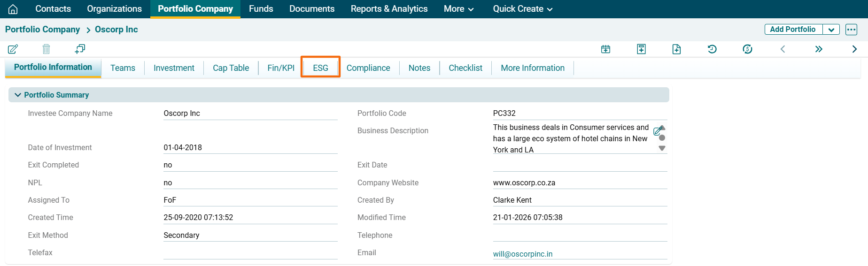The width and height of the screenshot is (868, 266).
Task: Go to the home icon
Action: coord(13,9)
